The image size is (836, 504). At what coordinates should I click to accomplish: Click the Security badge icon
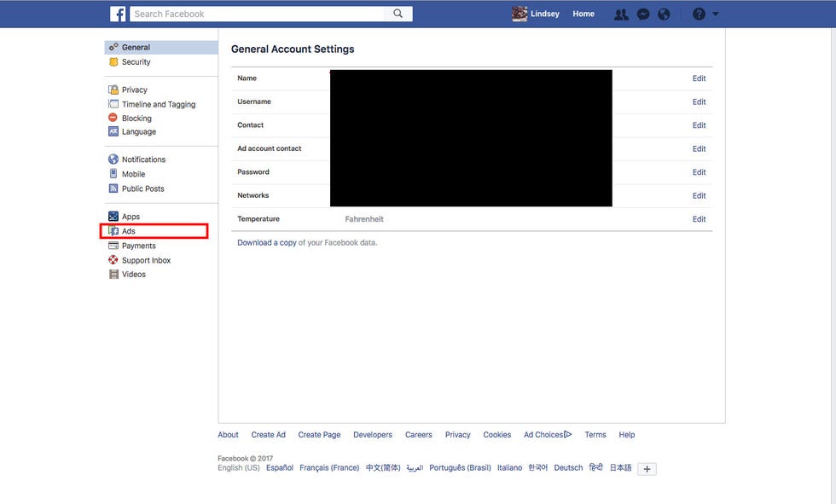pyautogui.click(x=113, y=61)
